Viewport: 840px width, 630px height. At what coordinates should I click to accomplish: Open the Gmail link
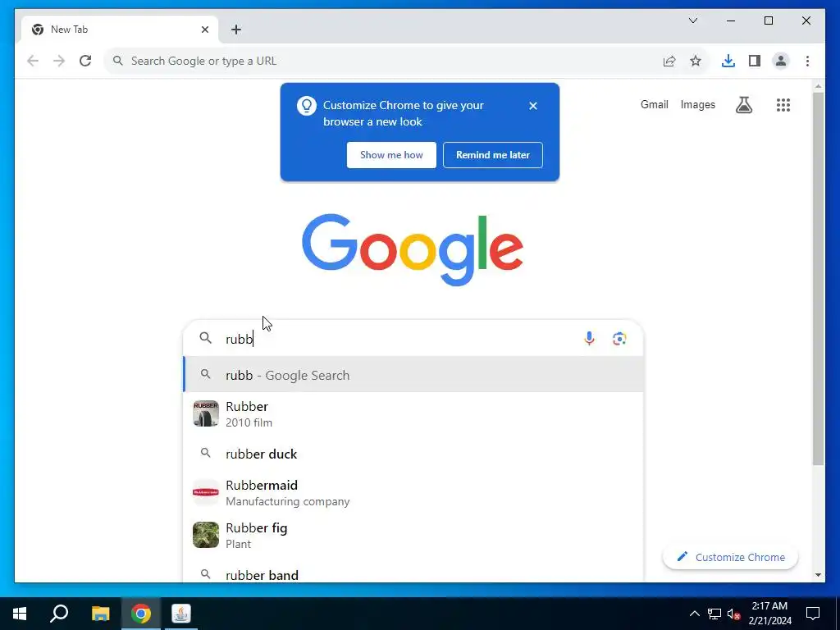654,104
